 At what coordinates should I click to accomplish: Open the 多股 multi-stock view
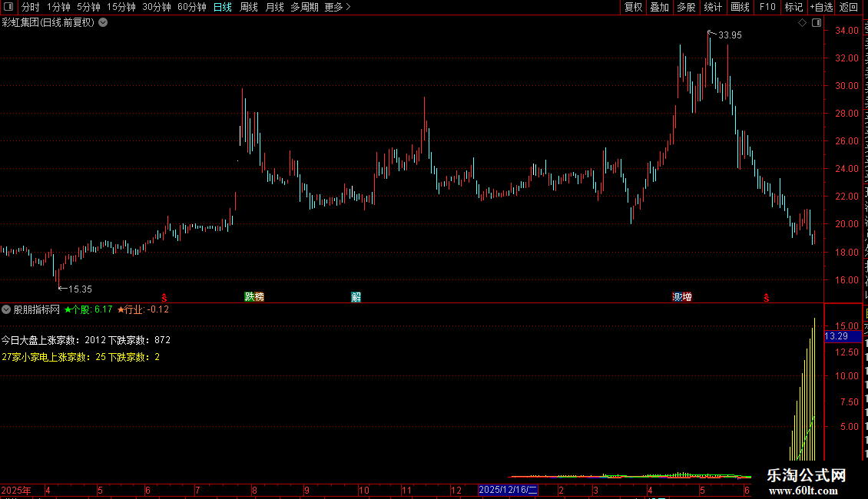[x=686, y=7]
